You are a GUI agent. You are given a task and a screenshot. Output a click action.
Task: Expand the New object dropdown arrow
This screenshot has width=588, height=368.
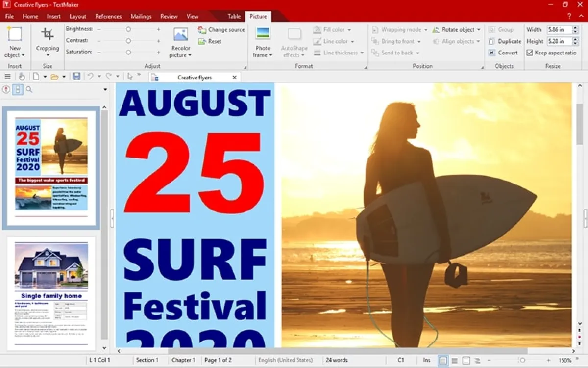(x=23, y=55)
